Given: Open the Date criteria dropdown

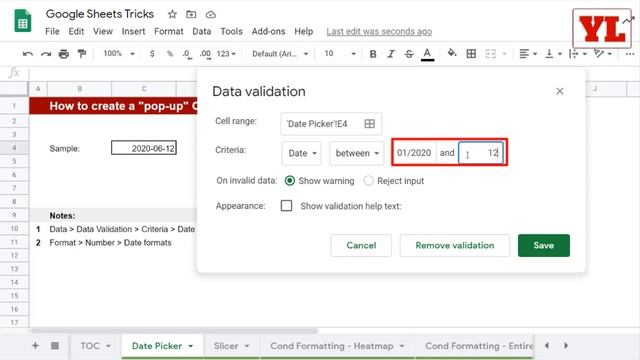Looking at the screenshot, I should (x=302, y=153).
